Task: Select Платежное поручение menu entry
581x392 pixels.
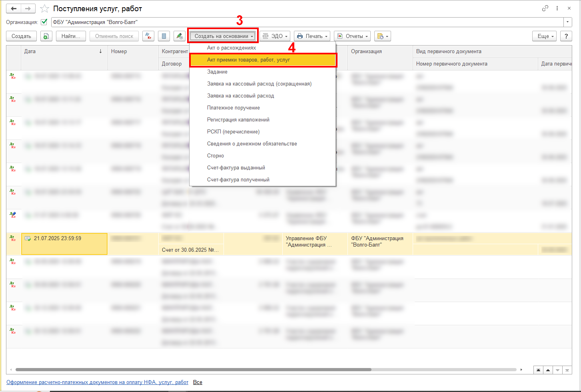Action: click(x=233, y=108)
